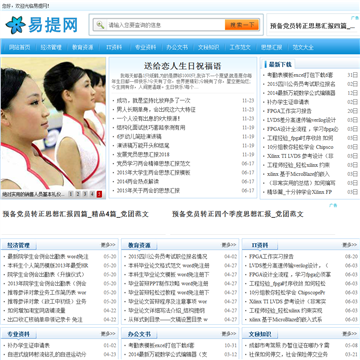This screenshot has width=360, height=360.
Task: Open 工作范文 in the navigation bar
Action: tap(240, 47)
